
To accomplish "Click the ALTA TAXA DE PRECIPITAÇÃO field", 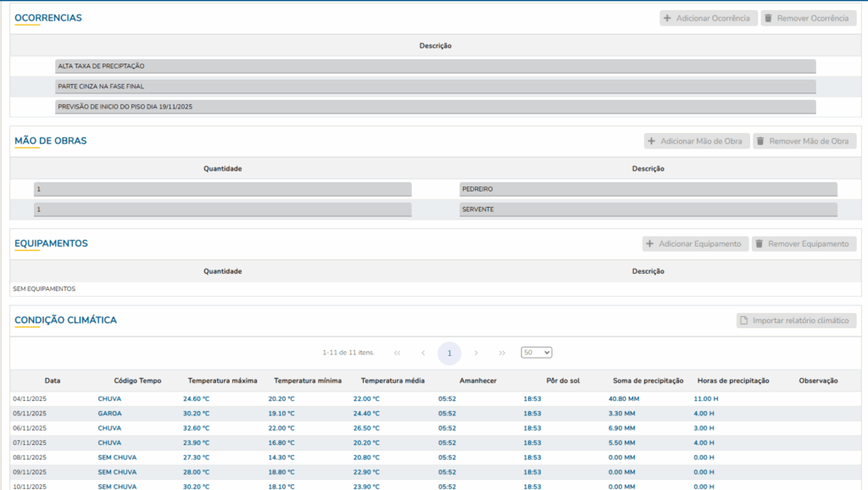I will [435, 66].
